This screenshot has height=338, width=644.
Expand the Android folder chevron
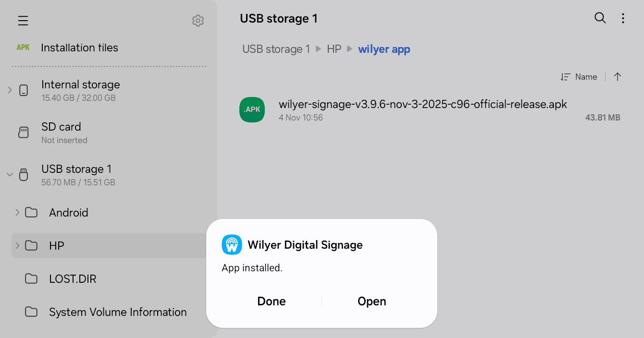click(x=17, y=212)
